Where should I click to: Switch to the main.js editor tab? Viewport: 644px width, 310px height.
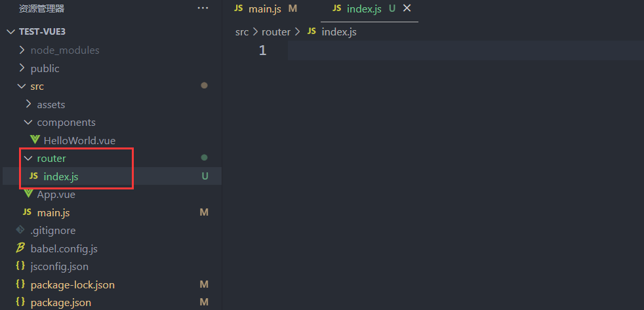coord(265,9)
